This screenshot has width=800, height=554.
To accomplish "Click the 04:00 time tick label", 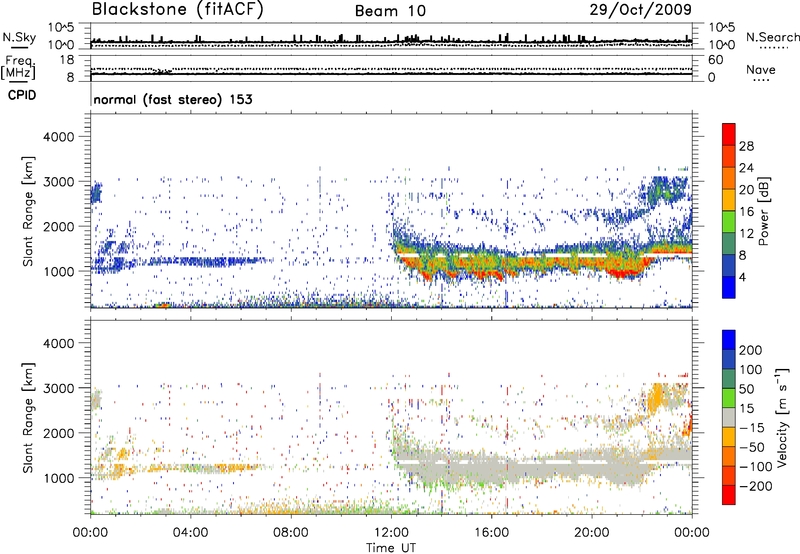I will (190, 533).
